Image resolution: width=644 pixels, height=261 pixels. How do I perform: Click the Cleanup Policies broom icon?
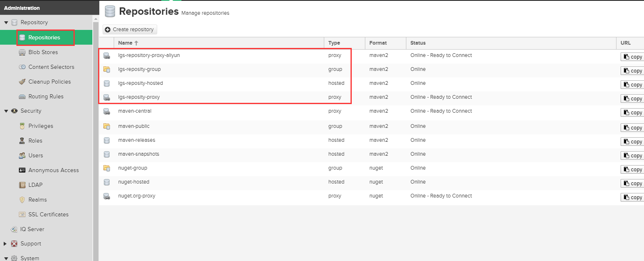pos(22,82)
